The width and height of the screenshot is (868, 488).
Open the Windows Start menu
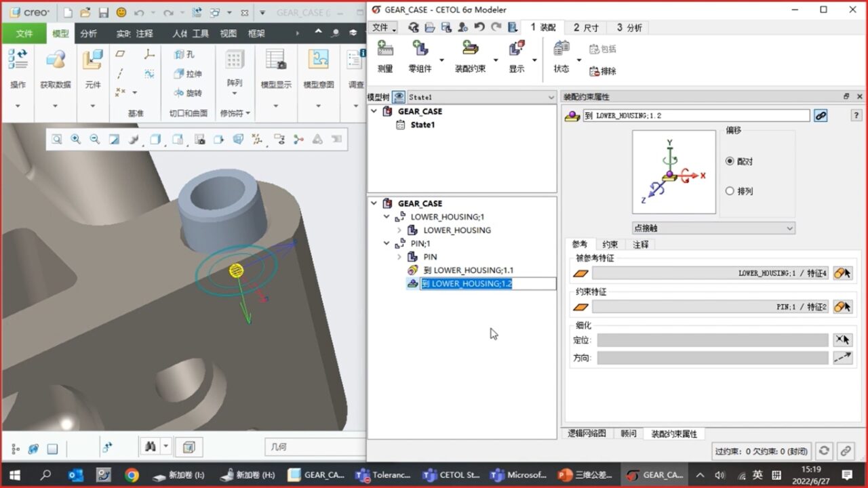(x=14, y=474)
